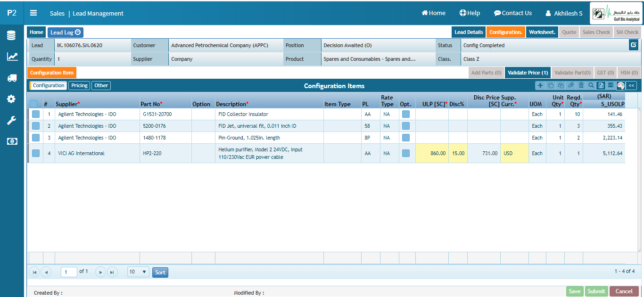Open the color palette icon
644x297 pixels.
620,85
